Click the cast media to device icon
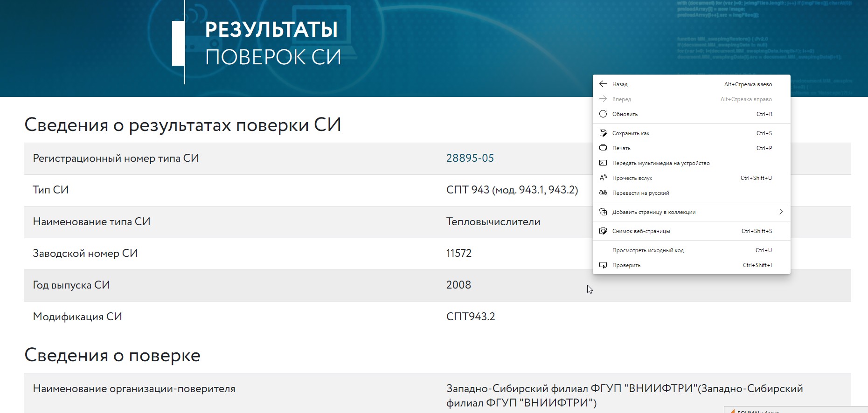Image resolution: width=868 pixels, height=413 pixels. pyautogui.click(x=603, y=163)
